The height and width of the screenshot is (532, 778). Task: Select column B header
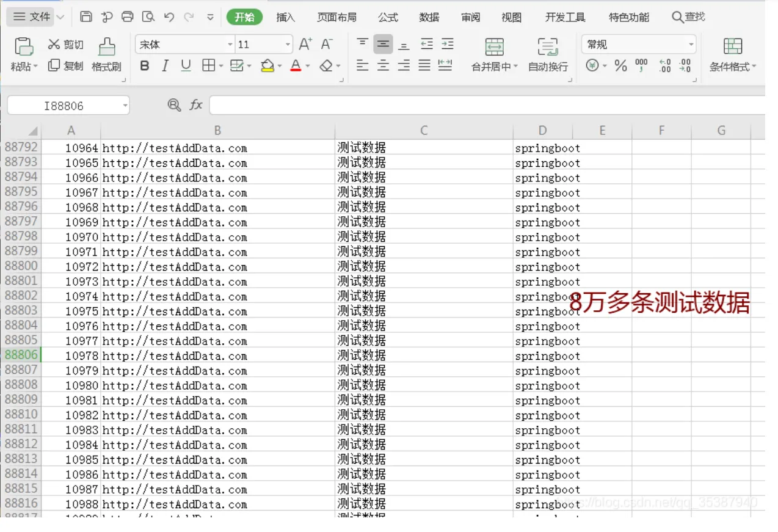point(217,130)
